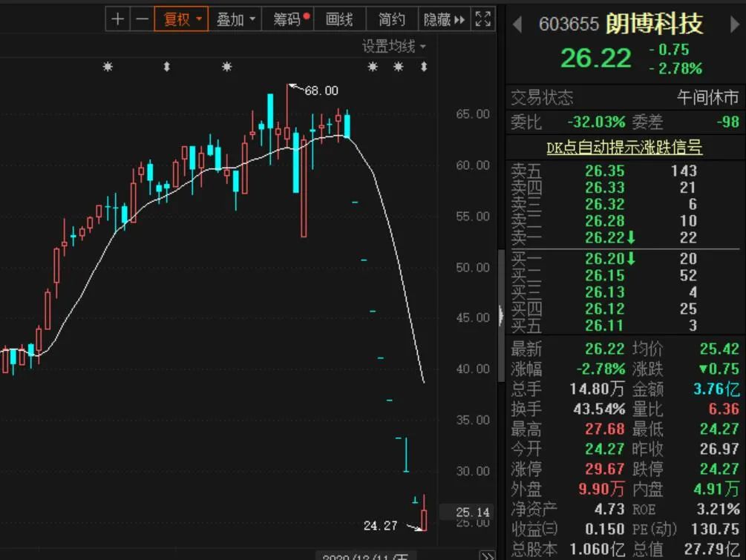The image size is (746, 560).
Task: Click 内盘 value 4.91万
Action: [x=716, y=489]
